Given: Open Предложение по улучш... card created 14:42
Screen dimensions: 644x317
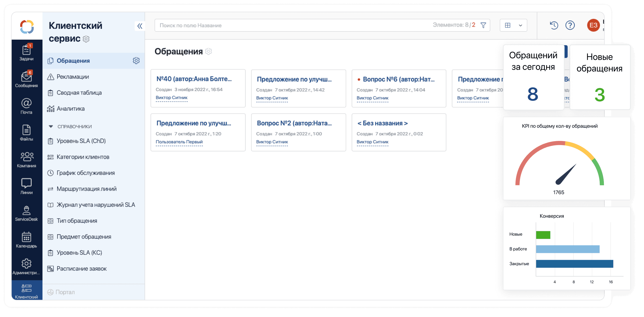Looking at the screenshot, I should (298, 88).
